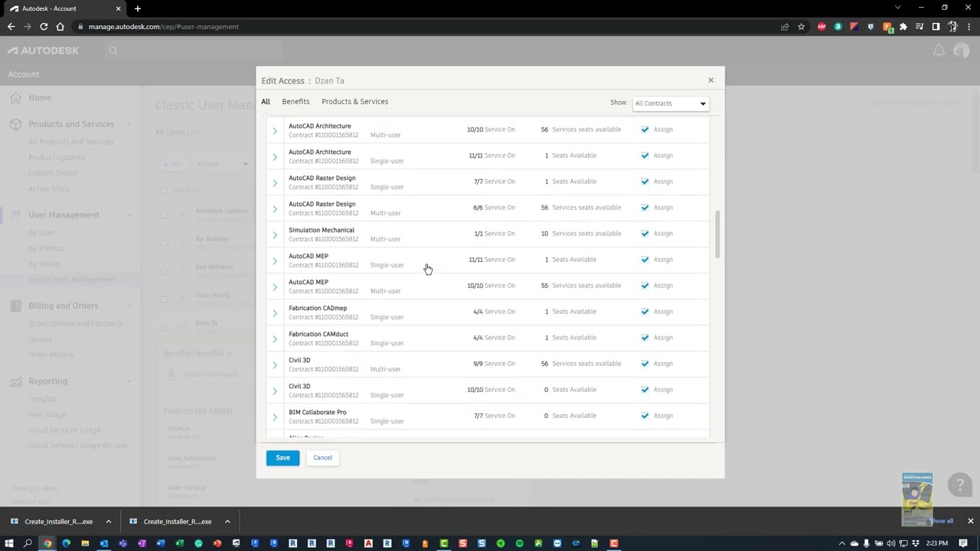Expand the Fabrication CADmep row
Image resolution: width=980 pixels, height=551 pixels.
click(x=275, y=313)
